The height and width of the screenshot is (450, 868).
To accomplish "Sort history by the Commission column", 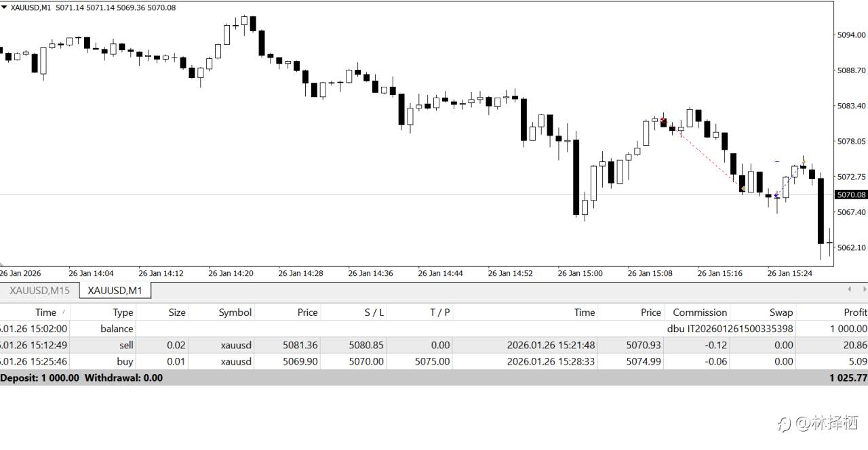I will coord(698,312).
